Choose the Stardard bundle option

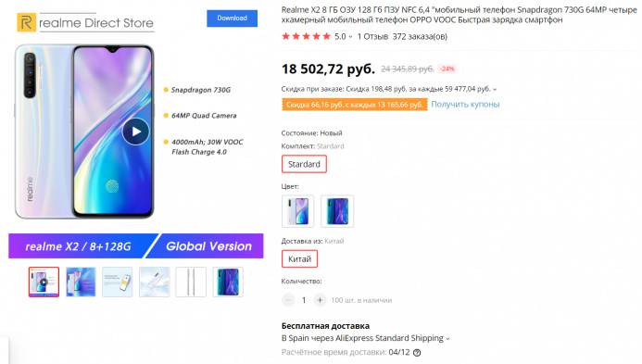(x=304, y=164)
